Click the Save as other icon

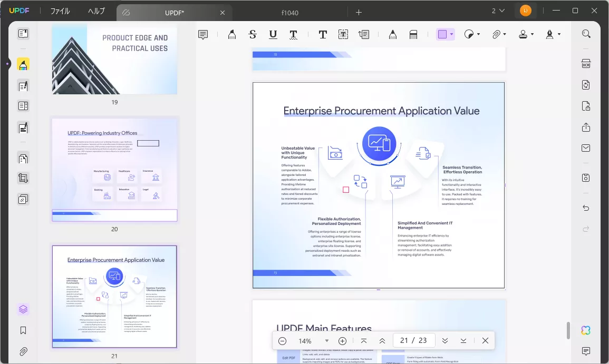(x=586, y=178)
